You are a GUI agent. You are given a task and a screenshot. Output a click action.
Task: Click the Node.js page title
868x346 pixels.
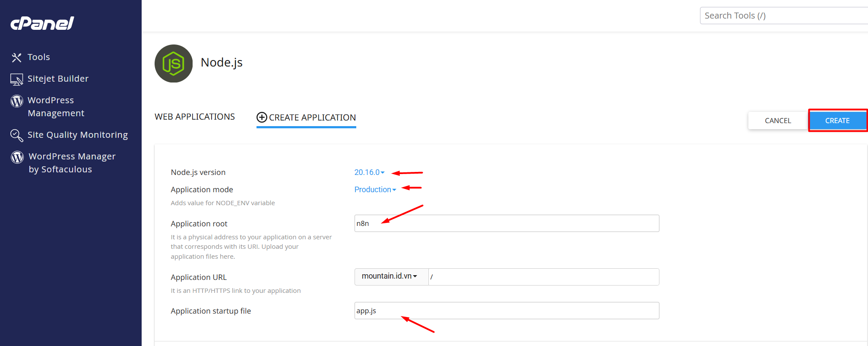(x=222, y=63)
